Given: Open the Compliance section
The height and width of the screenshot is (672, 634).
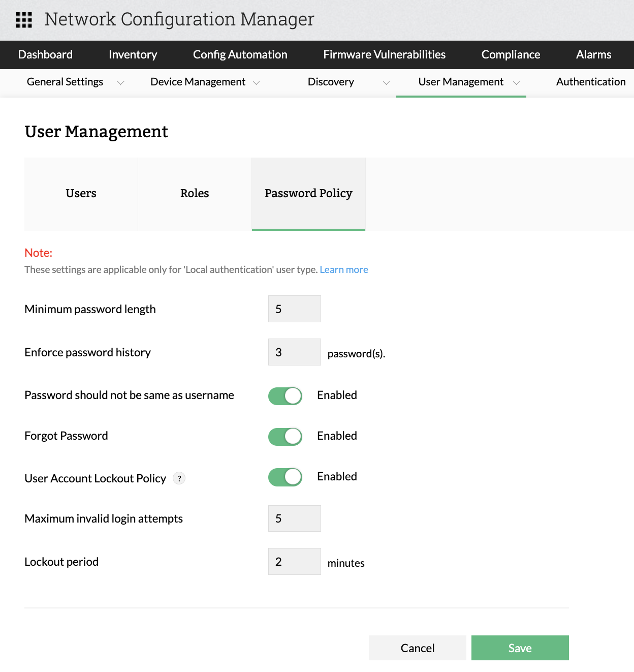Looking at the screenshot, I should coord(511,54).
